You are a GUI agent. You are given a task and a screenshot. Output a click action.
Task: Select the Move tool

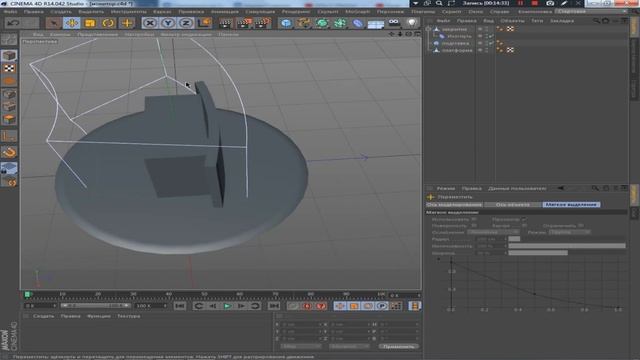[72, 23]
